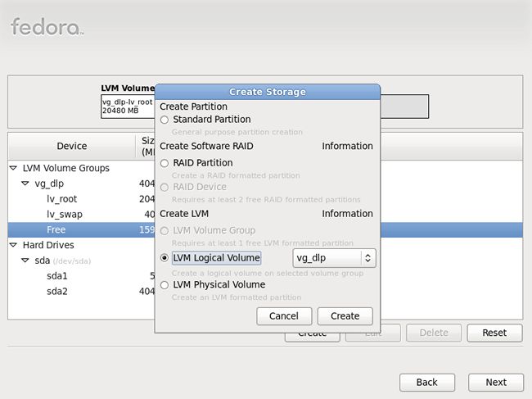Screen dimensions: 532x399
Task: Open Information link beside Create Software RAID
Action: click(x=347, y=146)
